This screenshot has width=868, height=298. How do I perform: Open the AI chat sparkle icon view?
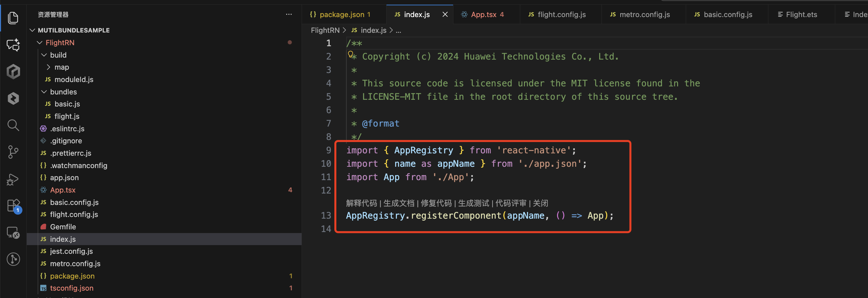coord(13,45)
